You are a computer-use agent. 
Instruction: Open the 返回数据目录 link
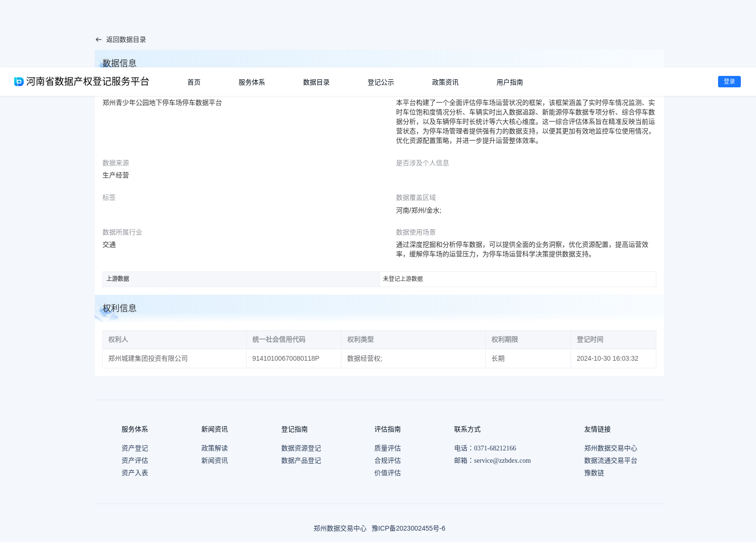[x=126, y=40]
